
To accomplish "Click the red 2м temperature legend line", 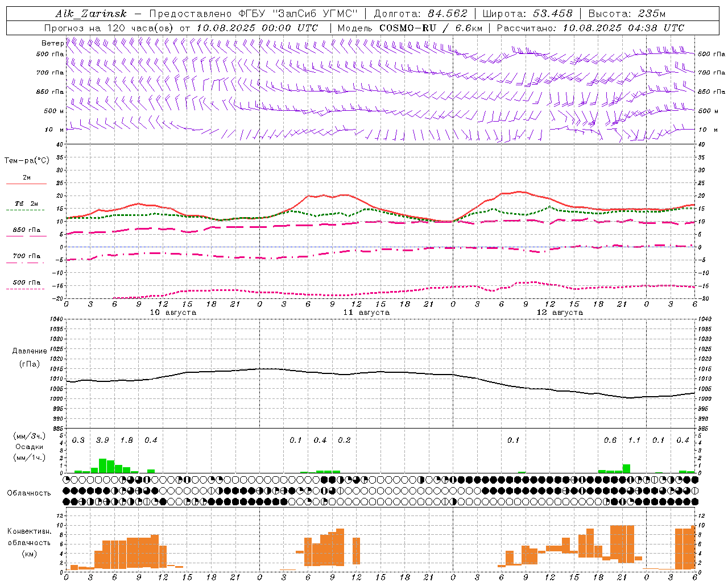I will (26, 184).
